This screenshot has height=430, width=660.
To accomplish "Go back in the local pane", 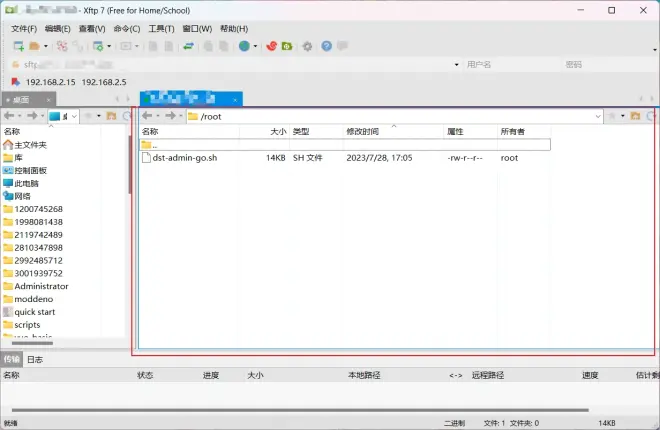I will click(x=9, y=116).
